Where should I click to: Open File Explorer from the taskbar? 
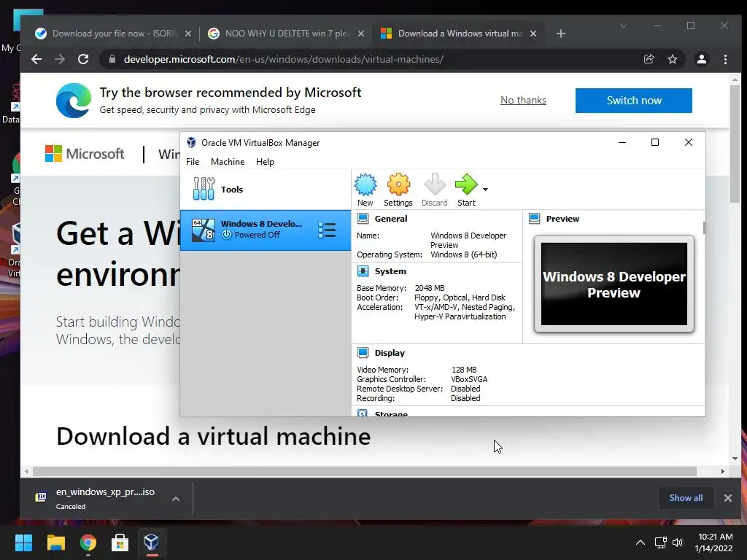[55, 542]
